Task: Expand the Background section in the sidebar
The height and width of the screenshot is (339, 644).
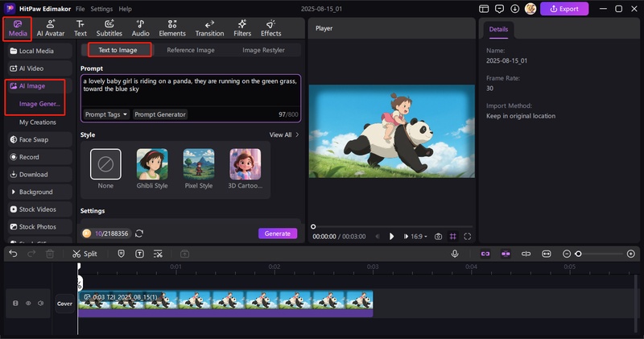Action: (39, 192)
